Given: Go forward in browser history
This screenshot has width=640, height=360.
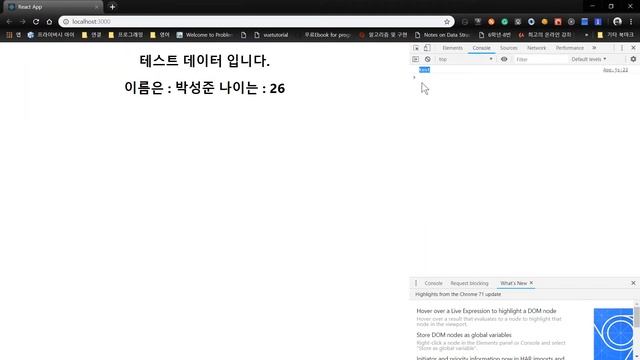Looking at the screenshot, I should (22, 22).
